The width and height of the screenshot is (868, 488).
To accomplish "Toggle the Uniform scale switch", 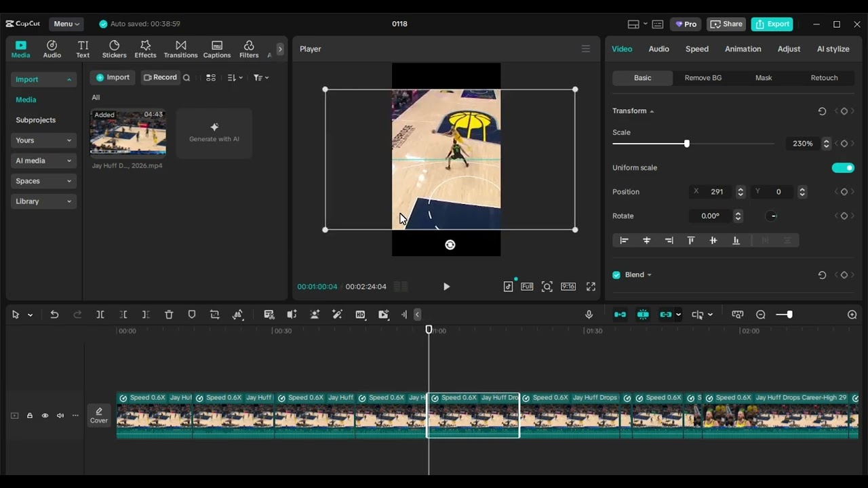I will tap(843, 168).
